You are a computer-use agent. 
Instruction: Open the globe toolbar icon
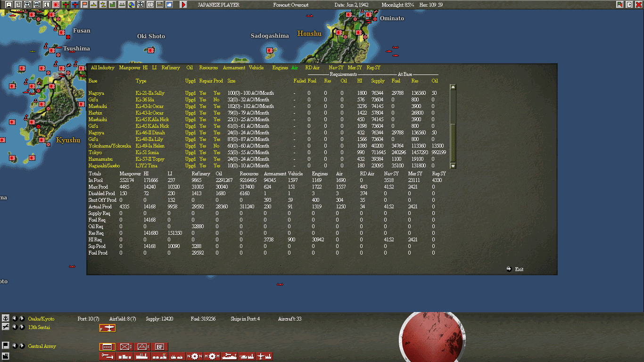(132, 5)
